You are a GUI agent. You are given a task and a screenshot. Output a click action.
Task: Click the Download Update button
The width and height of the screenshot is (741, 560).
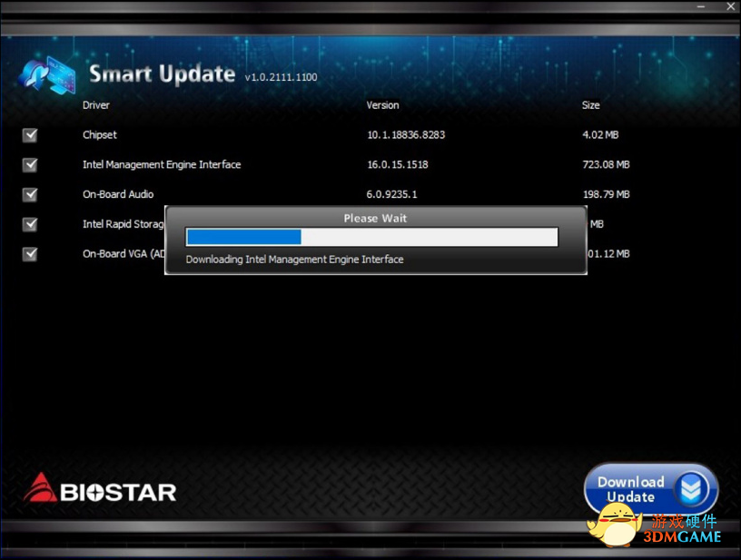coord(651,488)
